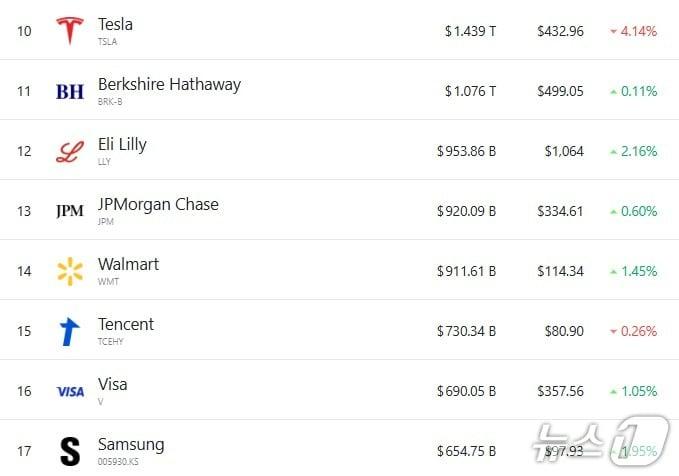This screenshot has width=679, height=476.
Task: Open the Eli Lilly company link
Action: tap(122, 144)
